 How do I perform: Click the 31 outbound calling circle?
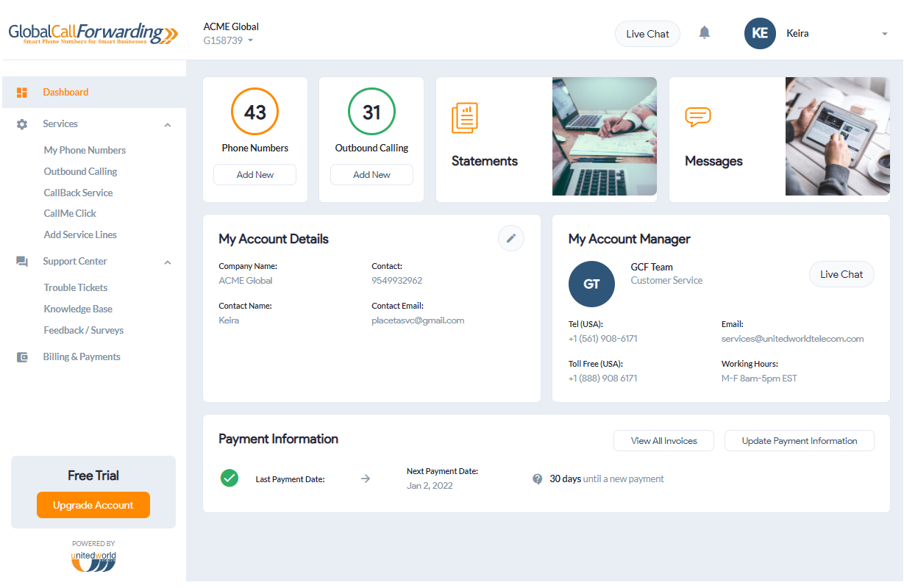click(371, 112)
